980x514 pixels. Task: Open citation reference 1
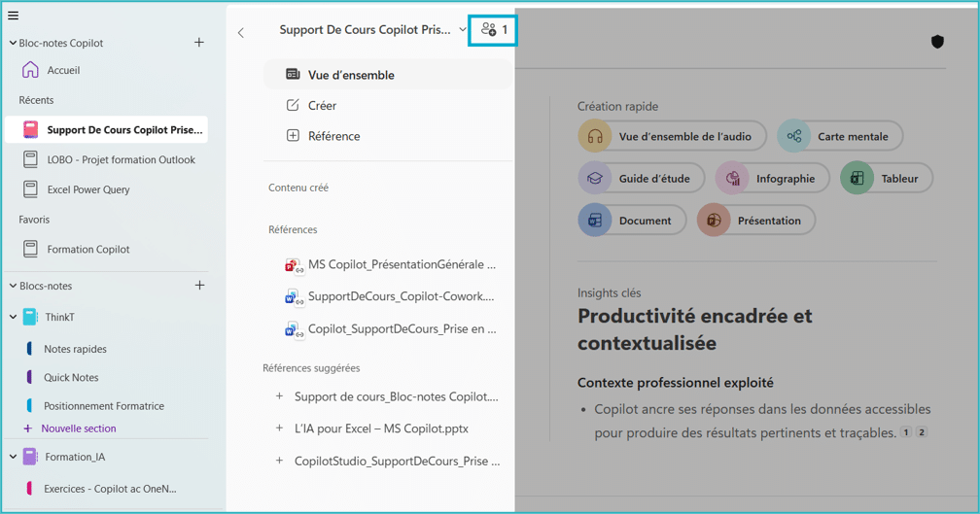[x=906, y=431]
